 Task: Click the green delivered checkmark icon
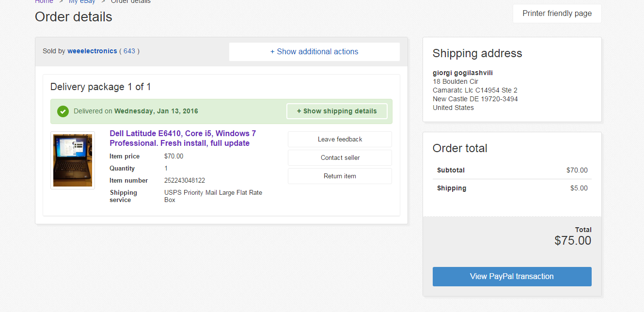point(63,111)
